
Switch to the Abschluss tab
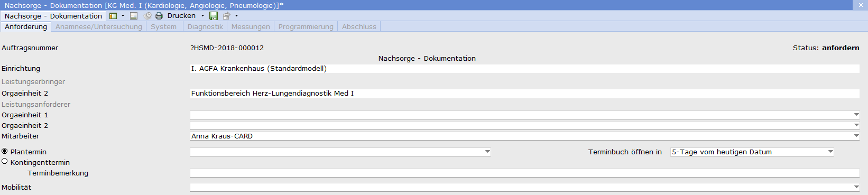coord(359,26)
